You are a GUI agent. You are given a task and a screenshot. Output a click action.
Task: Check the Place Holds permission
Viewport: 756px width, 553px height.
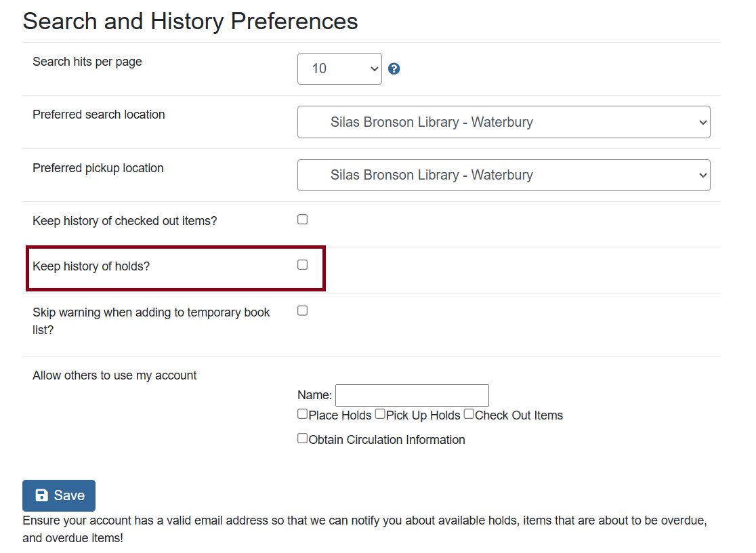click(x=301, y=413)
